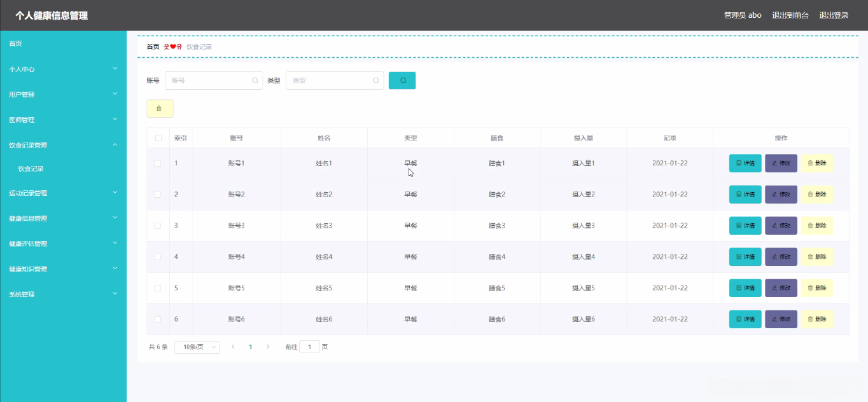
Task: Open 详情 for row 账号3
Action: [745, 226]
